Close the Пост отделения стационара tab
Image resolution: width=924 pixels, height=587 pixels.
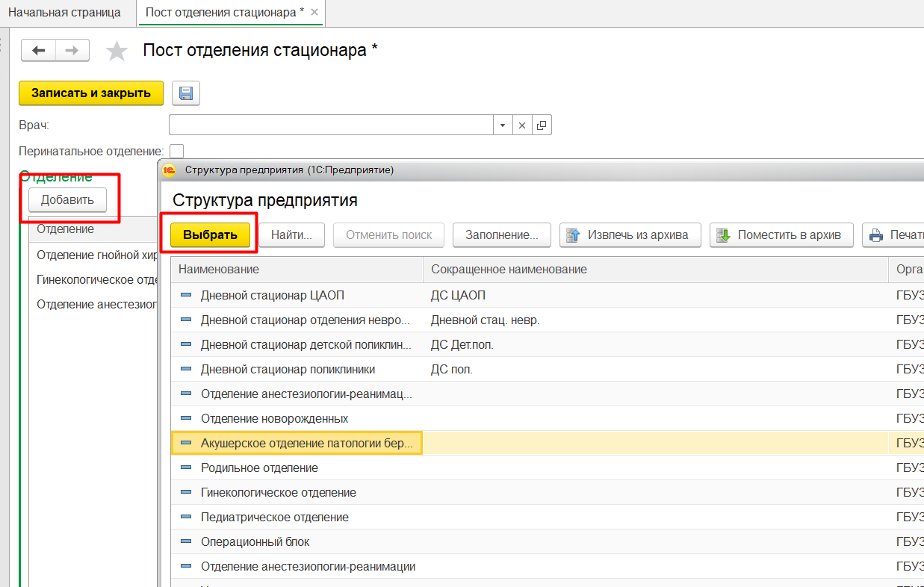pyautogui.click(x=314, y=13)
